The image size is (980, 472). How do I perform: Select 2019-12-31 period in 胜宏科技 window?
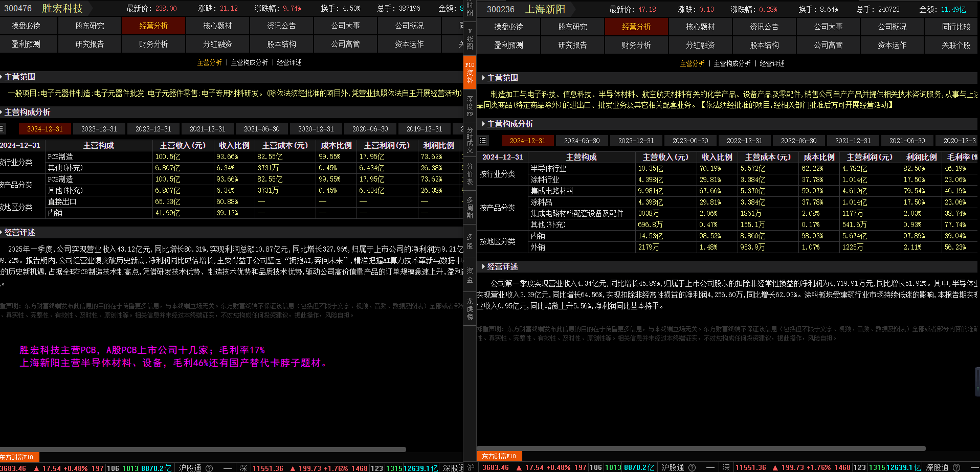(x=425, y=129)
